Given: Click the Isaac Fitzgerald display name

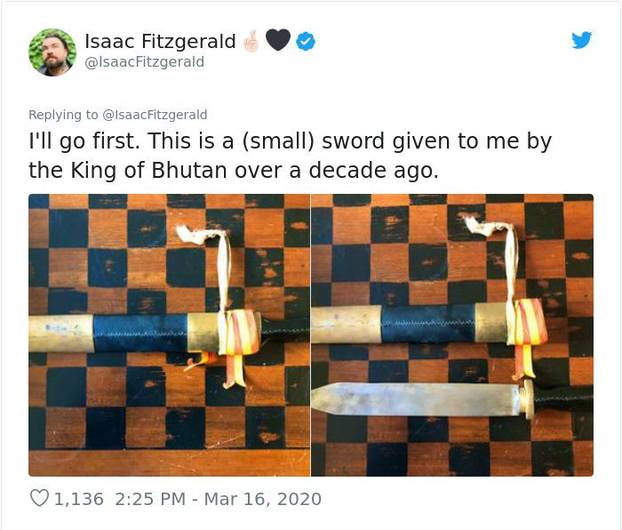Looking at the screenshot, I should pyautogui.click(x=159, y=41).
